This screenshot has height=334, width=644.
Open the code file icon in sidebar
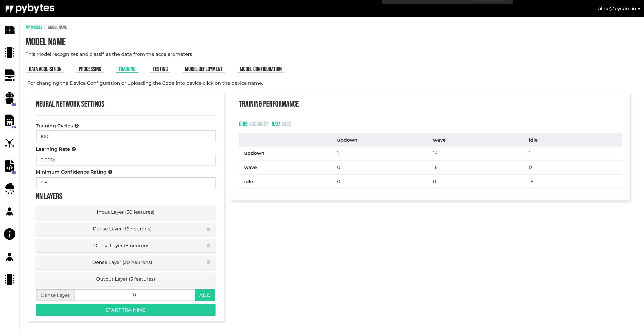coord(10,166)
